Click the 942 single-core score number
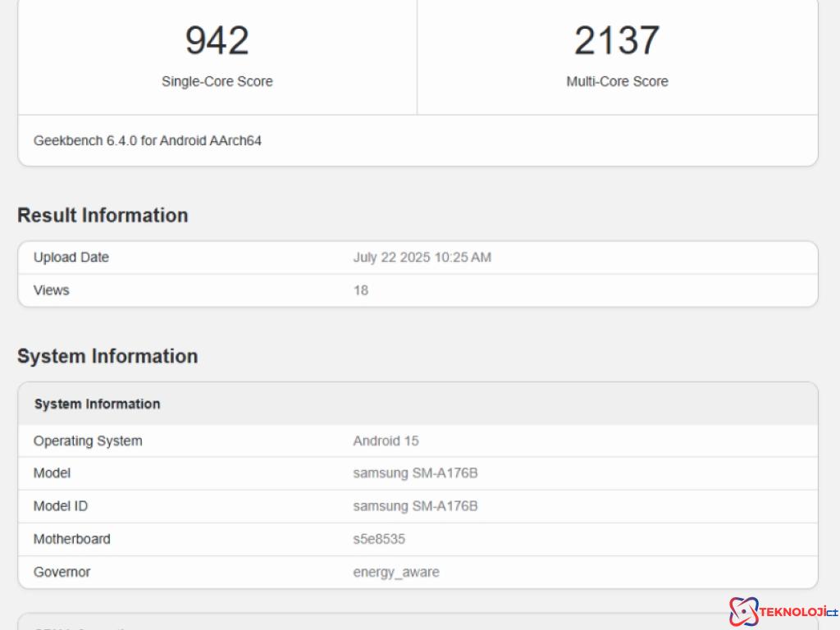 [x=217, y=41]
